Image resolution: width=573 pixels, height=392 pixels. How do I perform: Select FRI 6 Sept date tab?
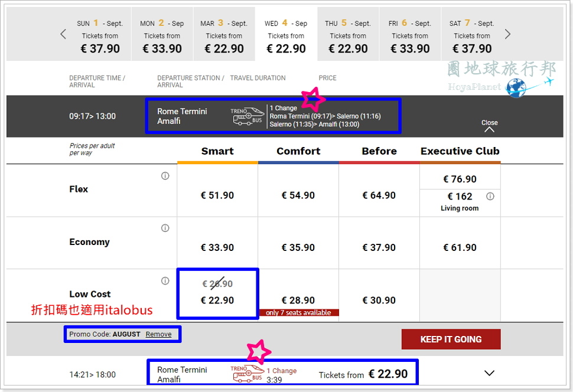(x=410, y=34)
